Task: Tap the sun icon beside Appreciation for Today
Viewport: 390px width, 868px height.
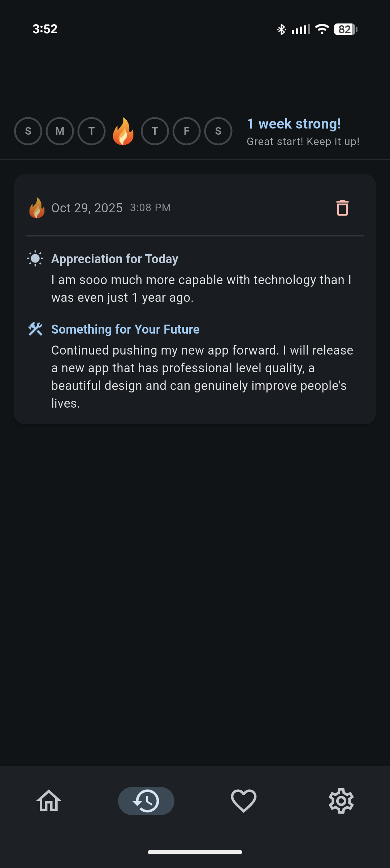Action: (35, 259)
